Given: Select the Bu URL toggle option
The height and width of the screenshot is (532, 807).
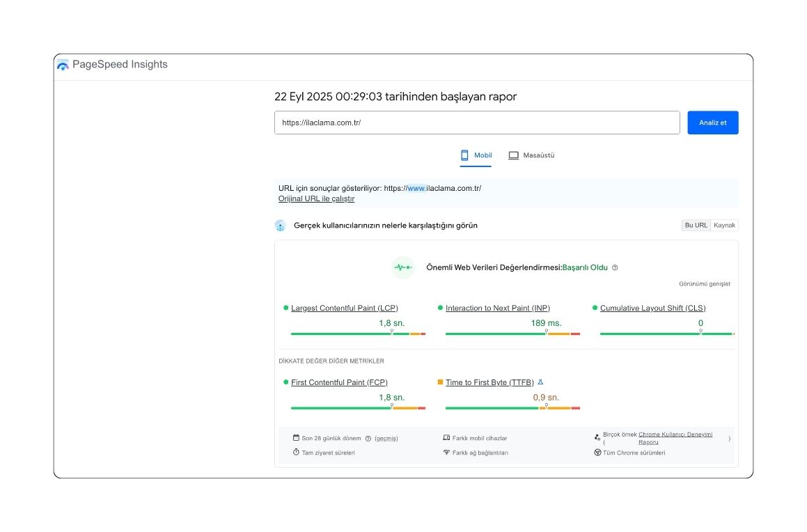Looking at the screenshot, I should (x=696, y=225).
